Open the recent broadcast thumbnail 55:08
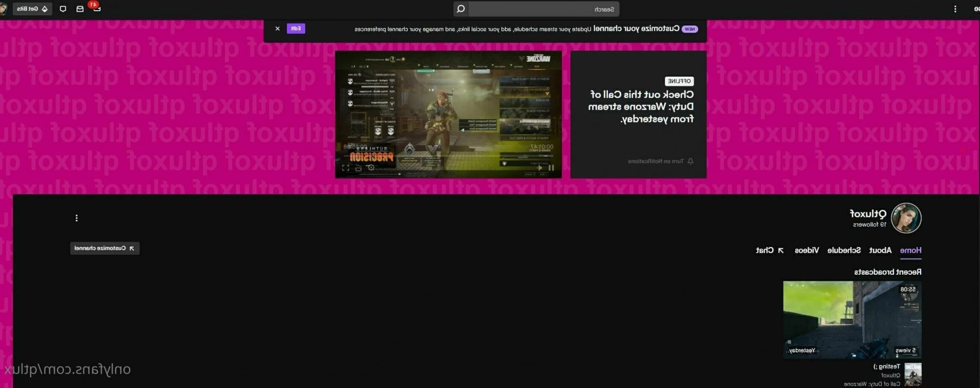The image size is (980, 388). click(852, 320)
